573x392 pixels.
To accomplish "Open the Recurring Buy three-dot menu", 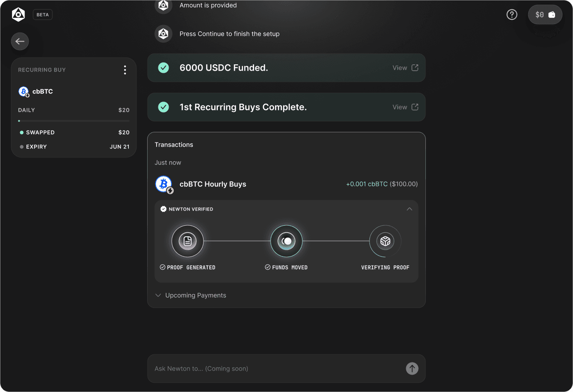I will 125,70.
